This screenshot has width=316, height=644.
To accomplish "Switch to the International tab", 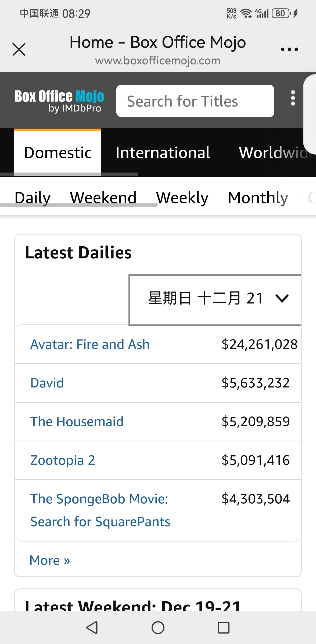I will point(163,152).
